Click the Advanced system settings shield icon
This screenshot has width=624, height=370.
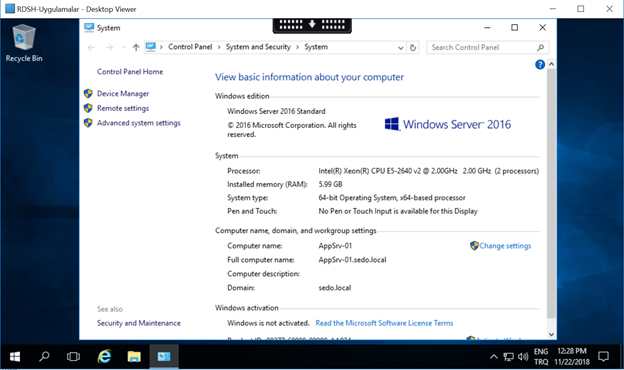(88, 123)
